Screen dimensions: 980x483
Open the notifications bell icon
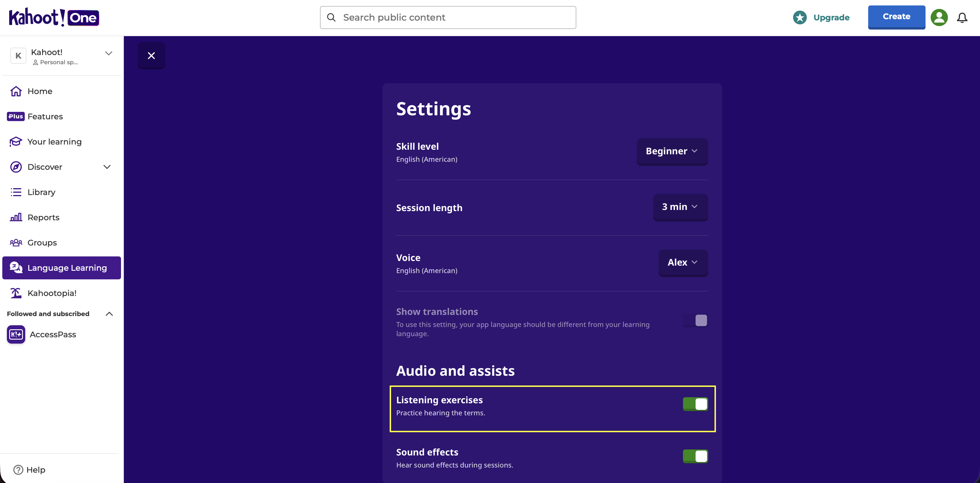[962, 17]
